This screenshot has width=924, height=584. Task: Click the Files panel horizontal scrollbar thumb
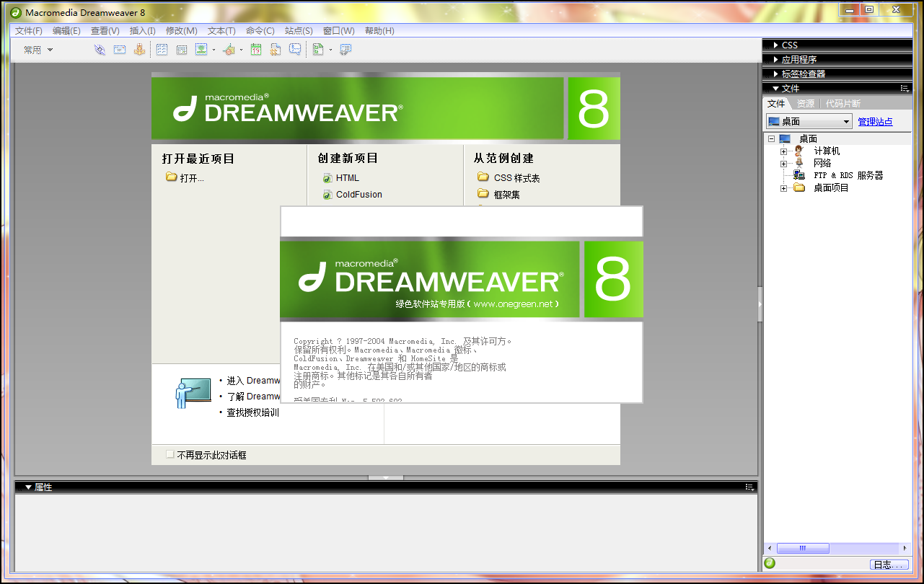[x=803, y=549]
